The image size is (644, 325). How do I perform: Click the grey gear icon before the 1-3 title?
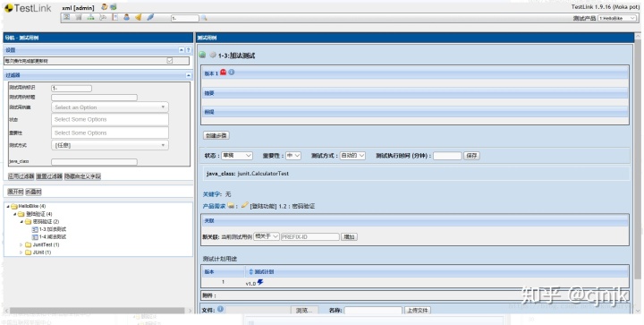[213, 55]
